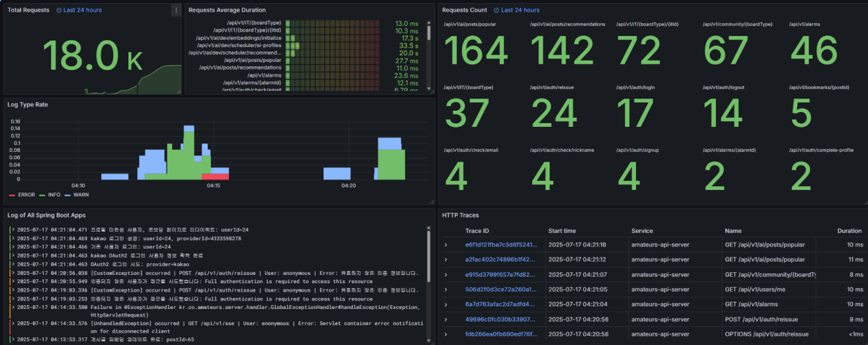The height and width of the screenshot is (345, 868).
Task: Click the 5 stat for bookmarks/{postId}
Action: tap(801, 113)
